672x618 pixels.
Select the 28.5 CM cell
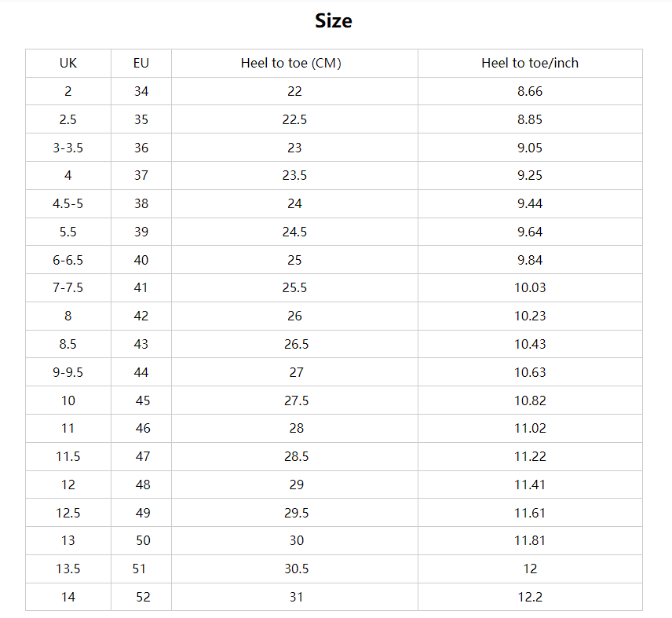click(x=294, y=456)
